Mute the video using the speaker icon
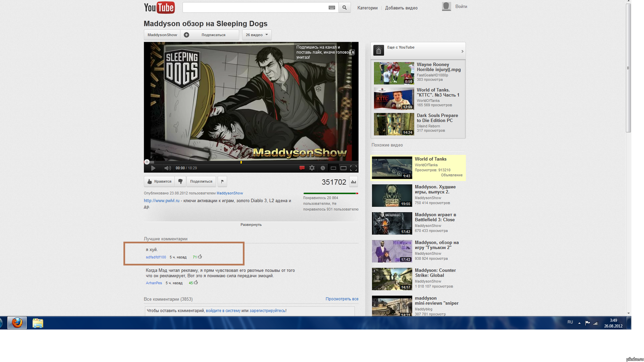The image size is (644, 362). point(168,168)
